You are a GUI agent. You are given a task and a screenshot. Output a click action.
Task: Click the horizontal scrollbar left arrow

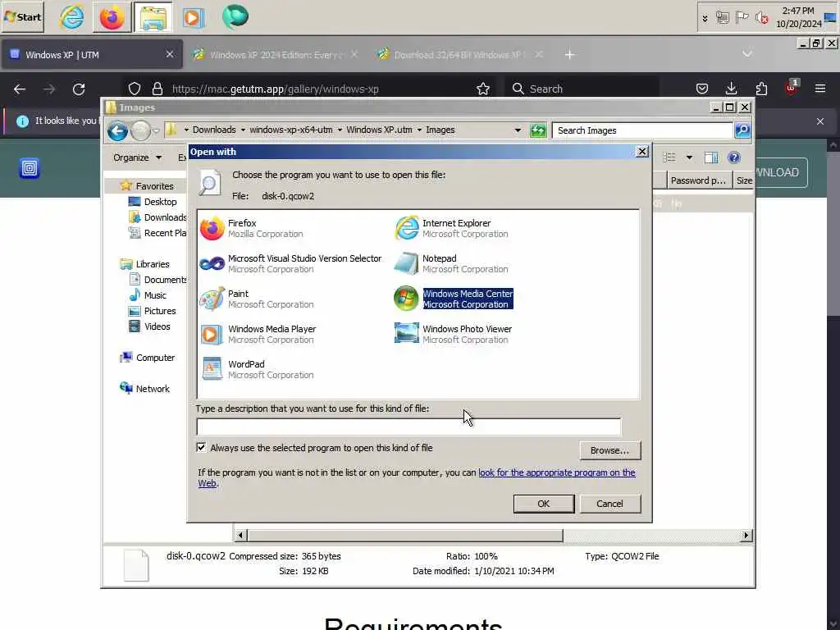pyautogui.click(x=240, y=535)
